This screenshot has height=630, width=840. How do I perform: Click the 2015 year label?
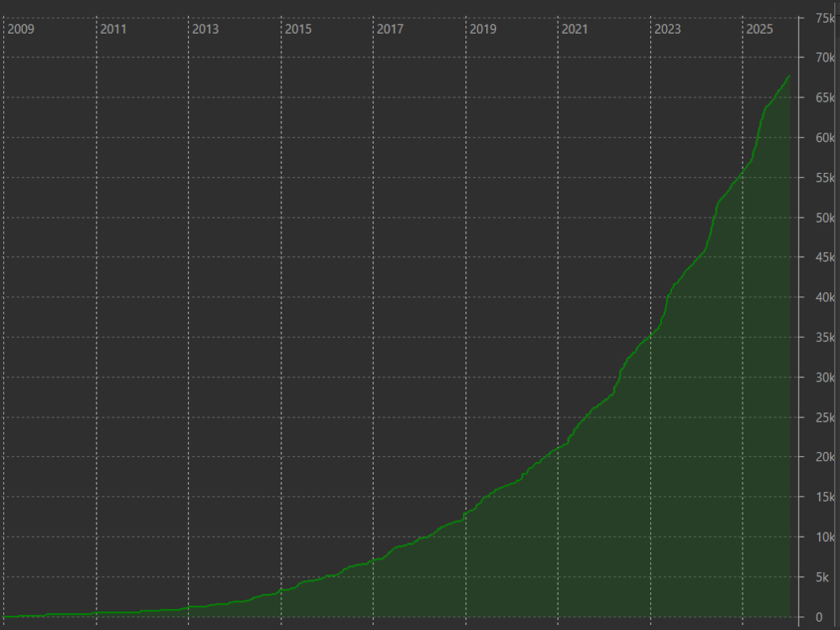[x=298, y=29]
